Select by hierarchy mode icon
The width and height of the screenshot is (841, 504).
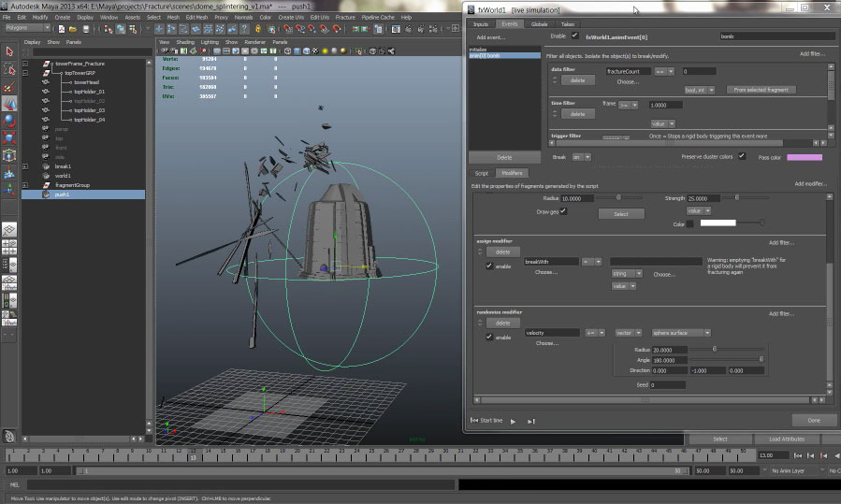(109, 29)
